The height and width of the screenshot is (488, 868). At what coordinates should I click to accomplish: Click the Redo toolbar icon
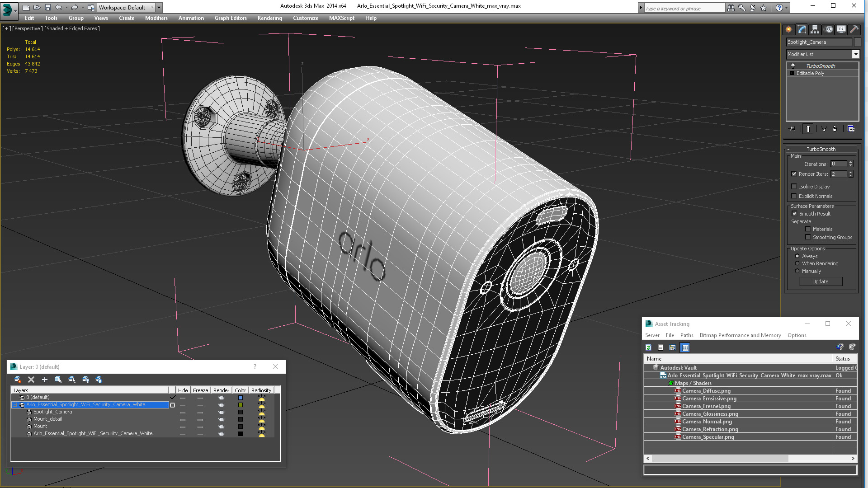pos(75,7)
